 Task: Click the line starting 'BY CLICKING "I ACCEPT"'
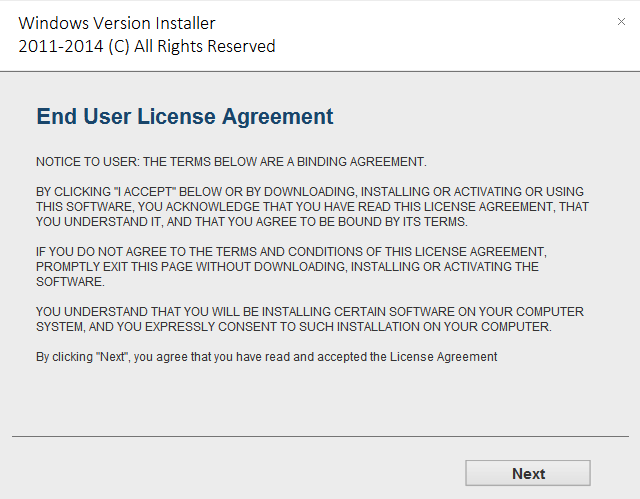310,192
